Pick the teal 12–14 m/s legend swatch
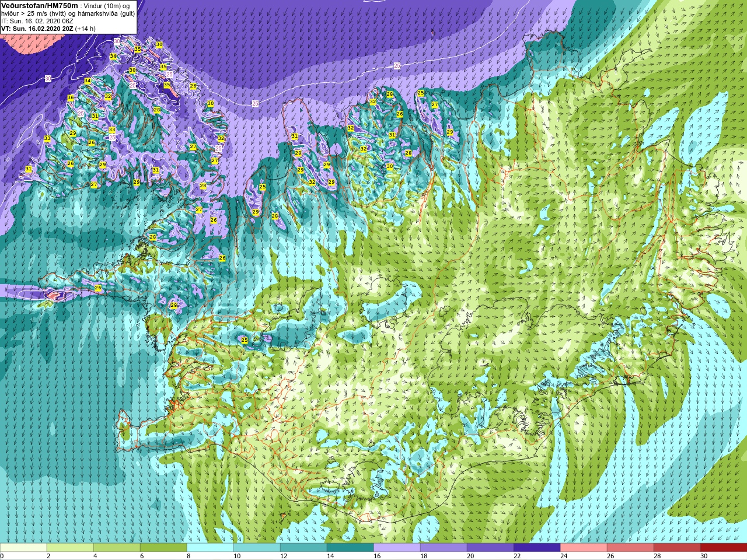The image size is (747, 560). coord(303,547)
